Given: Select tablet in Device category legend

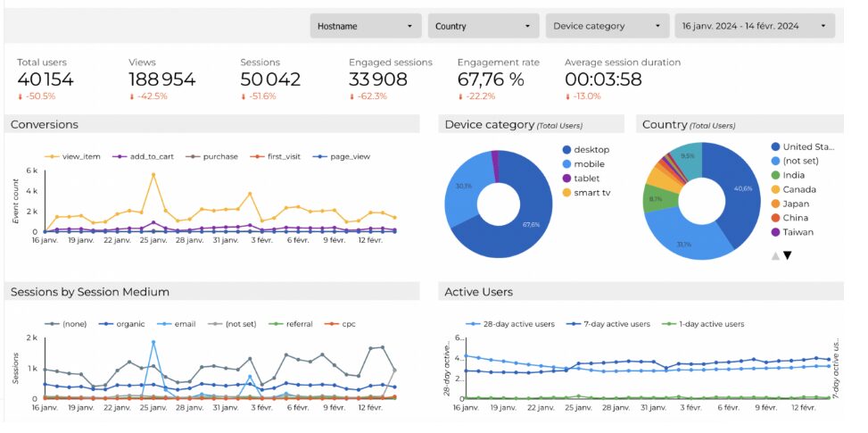Looking at the screenshot, I should [587, 179].
